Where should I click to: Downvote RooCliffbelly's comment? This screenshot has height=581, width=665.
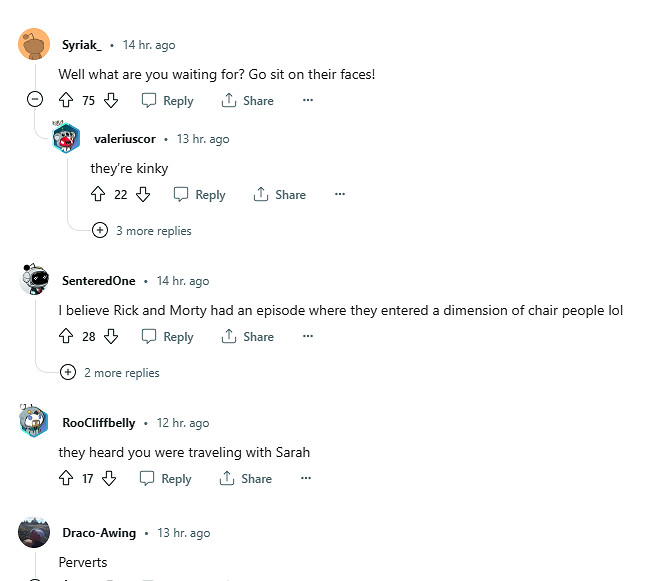coord(109,478)
